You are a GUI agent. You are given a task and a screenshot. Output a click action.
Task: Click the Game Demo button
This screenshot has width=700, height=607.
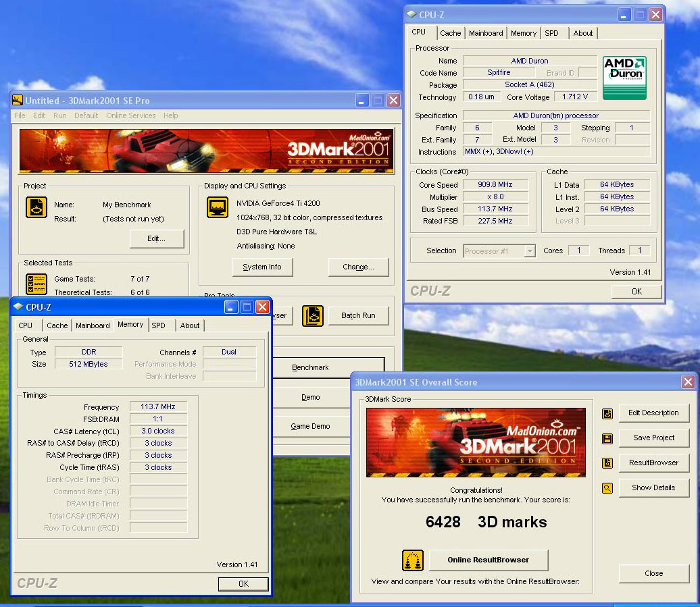[311, 426]
